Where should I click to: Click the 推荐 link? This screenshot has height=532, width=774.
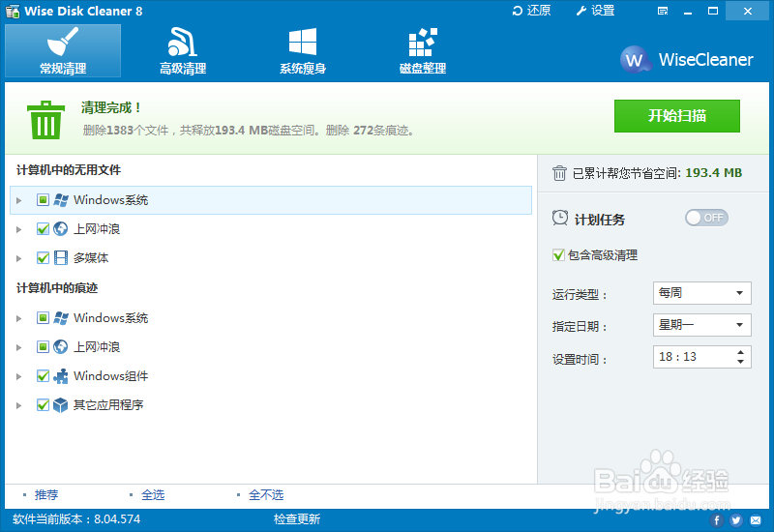coord(46,494)
